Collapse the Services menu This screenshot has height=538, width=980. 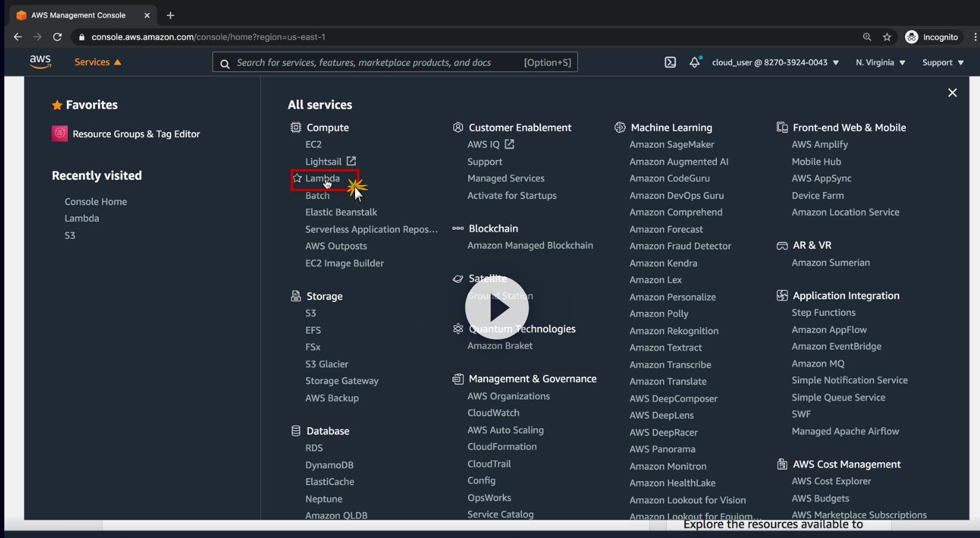(x=98, y=62)
